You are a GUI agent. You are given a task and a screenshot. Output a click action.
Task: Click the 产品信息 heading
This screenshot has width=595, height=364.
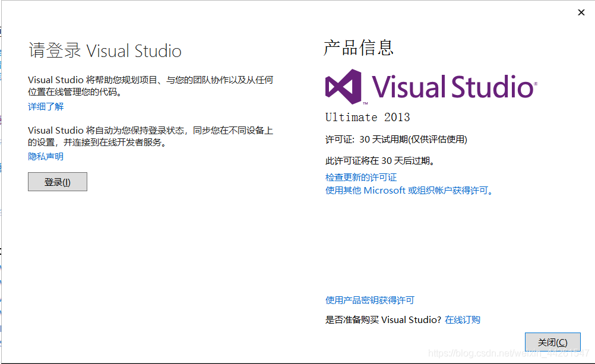(358, 48)
